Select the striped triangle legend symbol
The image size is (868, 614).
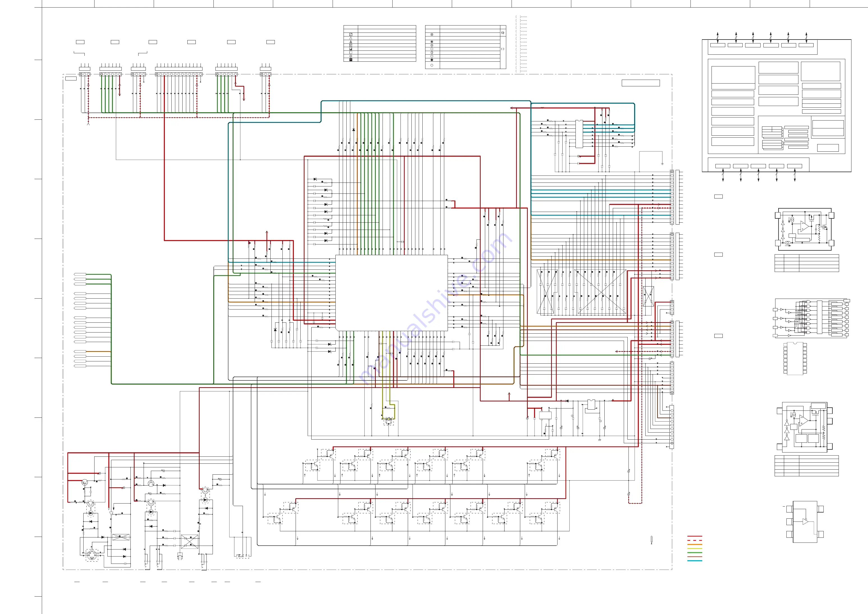(x=351, y=42)
